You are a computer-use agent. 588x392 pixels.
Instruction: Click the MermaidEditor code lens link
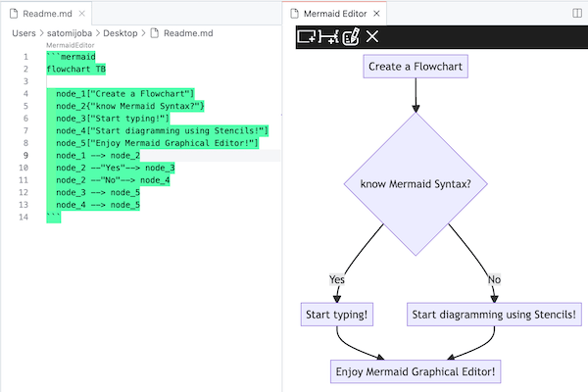click(71, 45)
